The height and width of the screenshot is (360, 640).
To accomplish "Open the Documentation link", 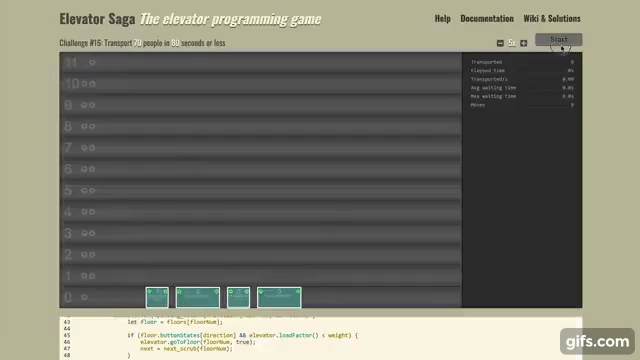I will (487, 18).
